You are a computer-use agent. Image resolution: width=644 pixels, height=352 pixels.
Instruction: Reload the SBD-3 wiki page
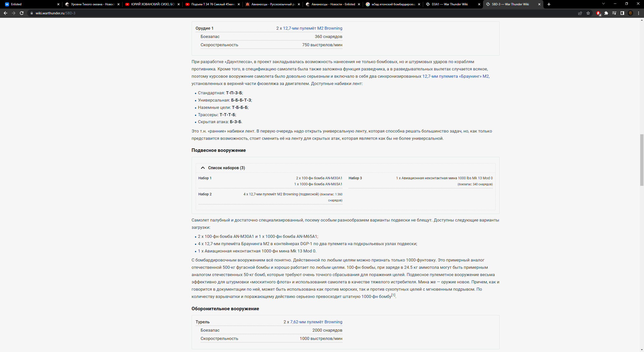coord(22,13)
